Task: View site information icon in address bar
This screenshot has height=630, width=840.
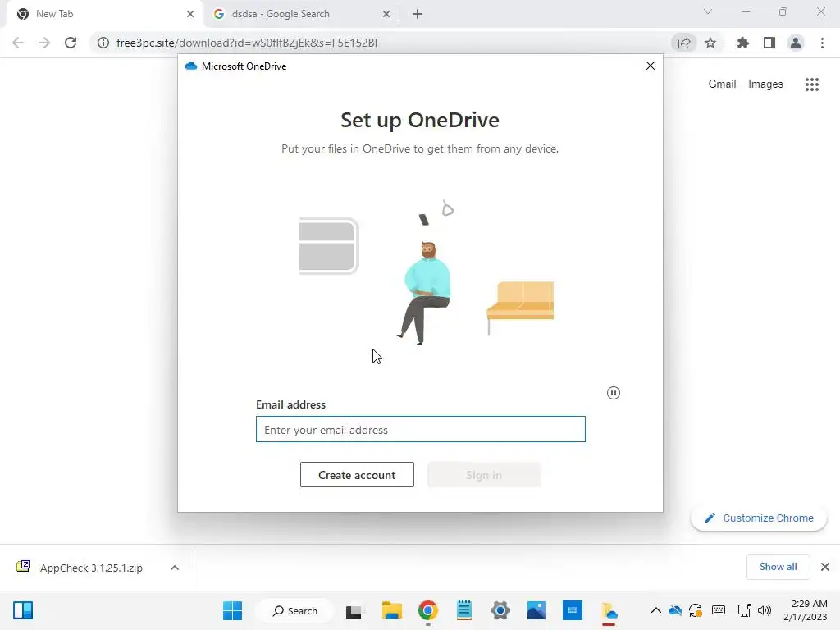Action: tap(103, 43)
